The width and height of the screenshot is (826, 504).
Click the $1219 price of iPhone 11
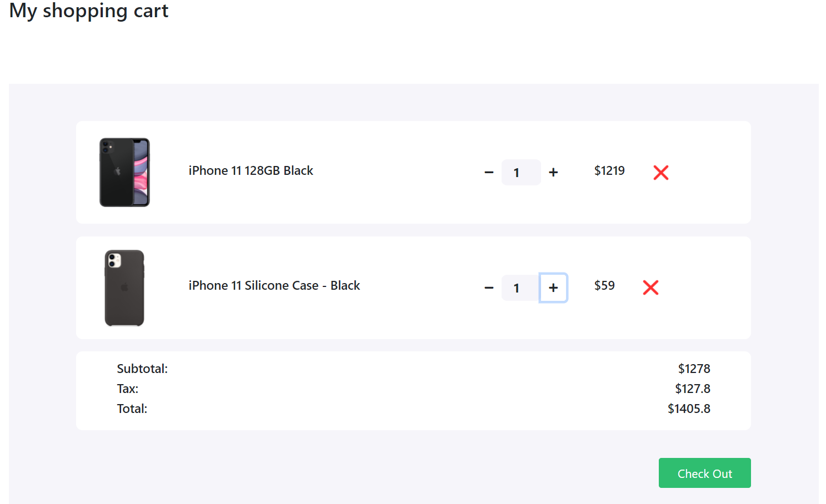click(609, 170)
